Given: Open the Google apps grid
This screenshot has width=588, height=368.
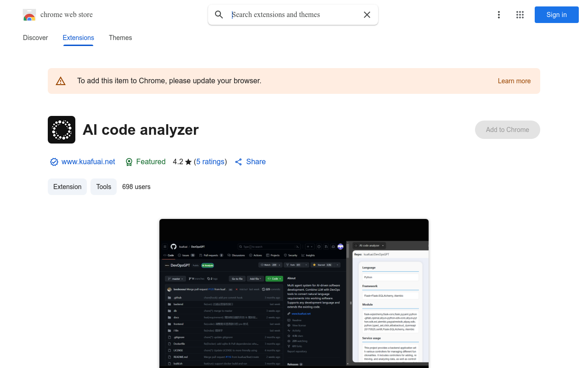Looking at the screenshot, I should [520, 15].
